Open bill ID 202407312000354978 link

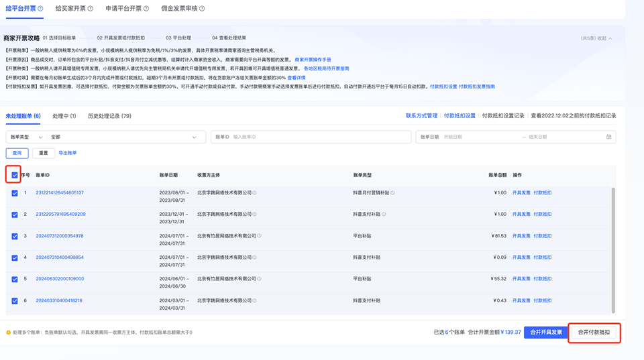(x=60, y=236)
